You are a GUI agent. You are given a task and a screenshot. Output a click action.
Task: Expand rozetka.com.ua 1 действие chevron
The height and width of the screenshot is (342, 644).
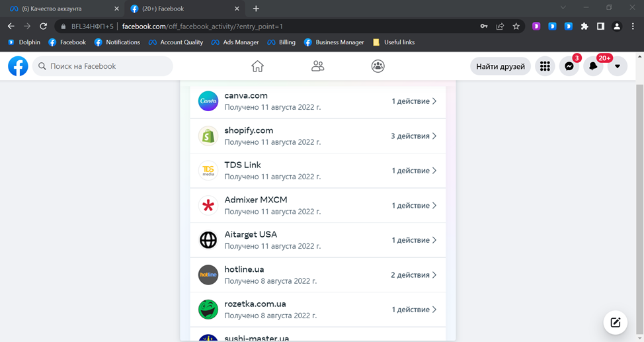[434, 310]
